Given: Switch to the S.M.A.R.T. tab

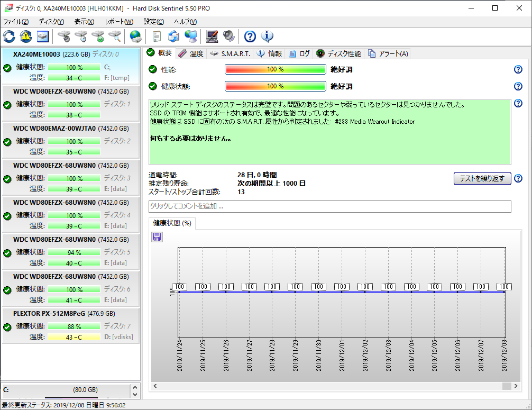Looking at the screenshot, I should coord(230,53).
